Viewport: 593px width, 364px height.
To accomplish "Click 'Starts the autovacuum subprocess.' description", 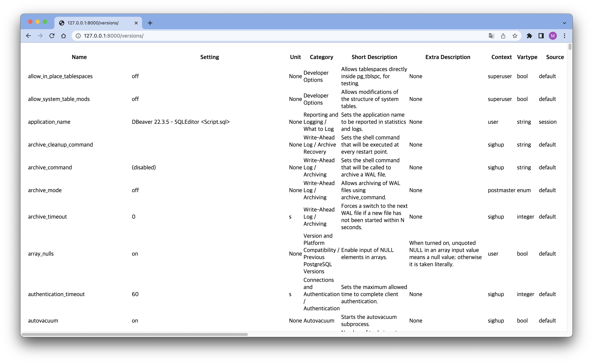I will 369,321.
